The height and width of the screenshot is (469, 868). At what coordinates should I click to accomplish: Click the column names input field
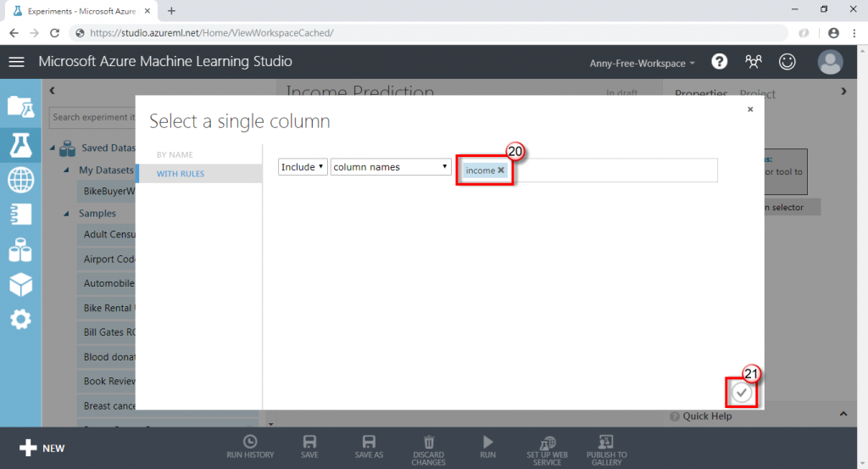click(x=587, y=170)
